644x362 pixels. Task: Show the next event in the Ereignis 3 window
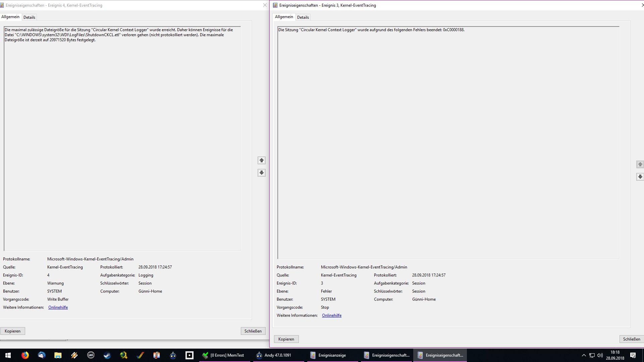640,177
